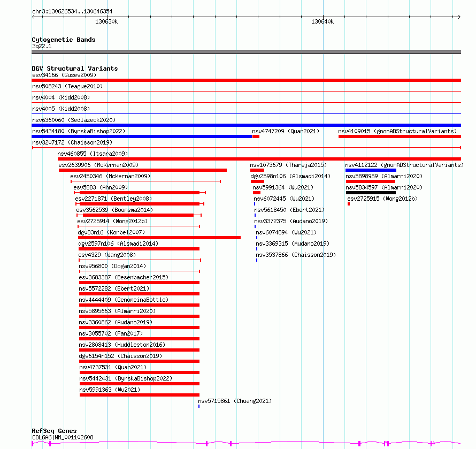Open nsv3369315 (Audano2019) label

coord(293,243)
